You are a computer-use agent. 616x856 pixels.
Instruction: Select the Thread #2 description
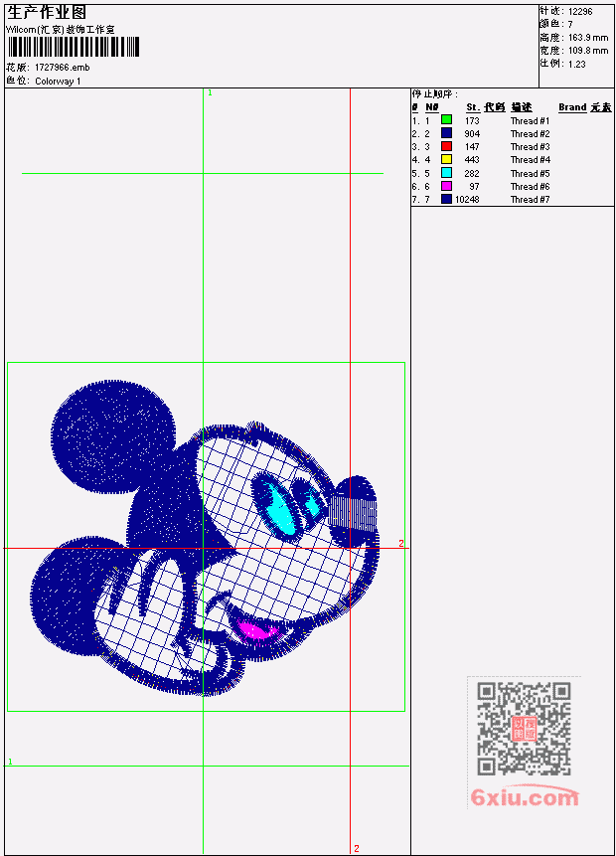point(530,134)
